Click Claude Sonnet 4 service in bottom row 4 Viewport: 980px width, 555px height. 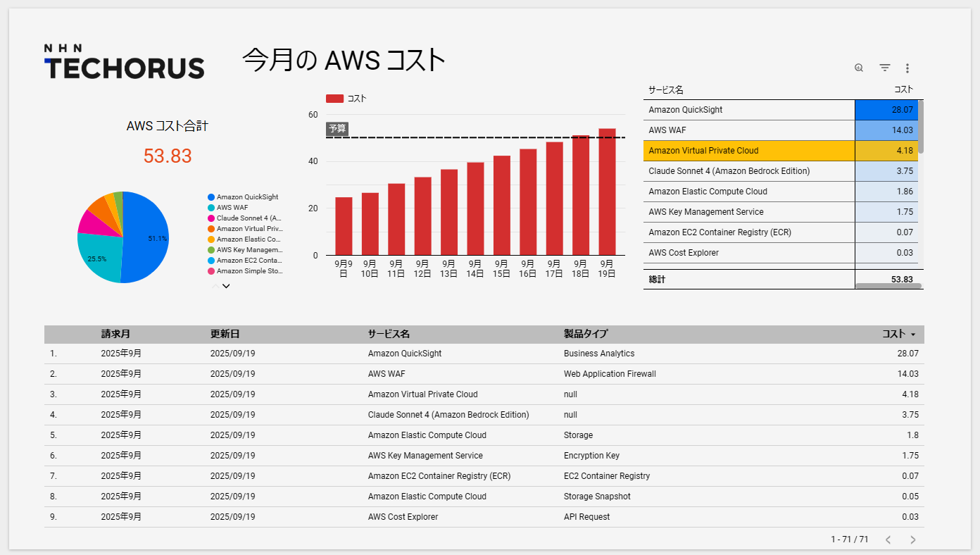click(448, 415)
